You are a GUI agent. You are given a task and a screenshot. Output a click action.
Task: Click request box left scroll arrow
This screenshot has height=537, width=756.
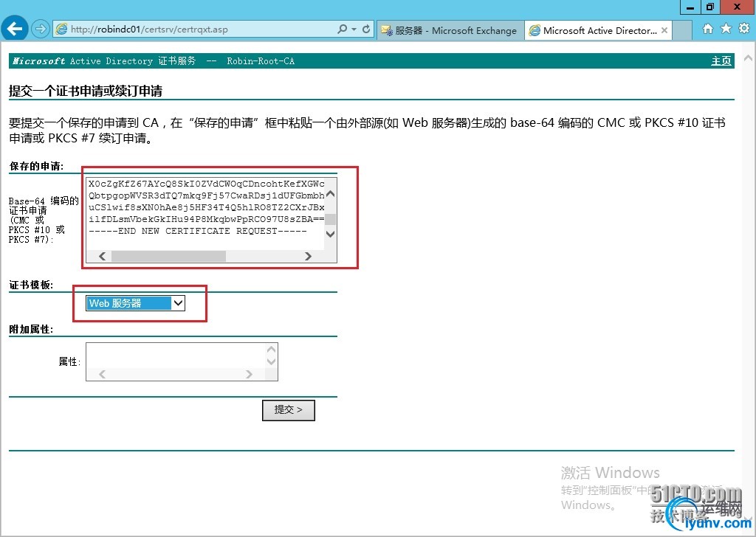(x=102, y=256)
